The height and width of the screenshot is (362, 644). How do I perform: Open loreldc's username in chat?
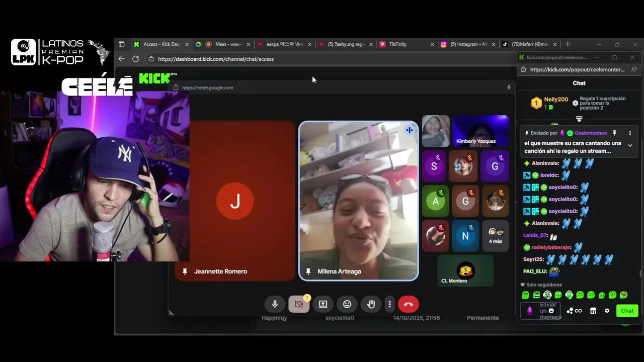point(549,175)
